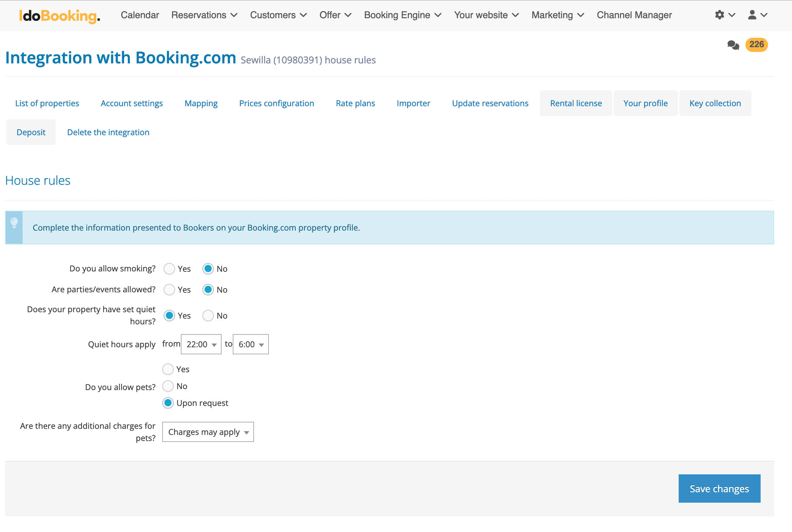Open quiet hours from 22:00 dropdown
Viewport: 792px width, 532px height.
pos(201,344)
